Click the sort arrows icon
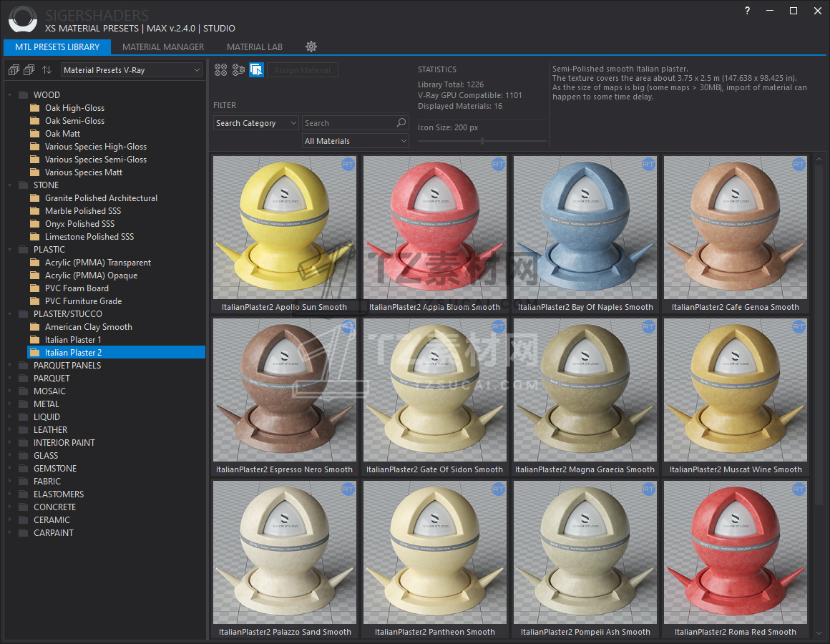 pyautogui.click(x=47, y=70)
